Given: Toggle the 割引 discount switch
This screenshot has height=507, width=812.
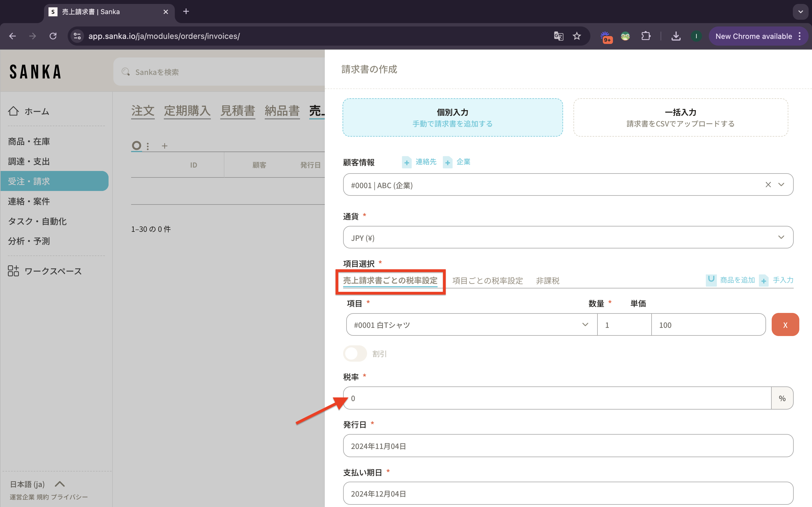Looking at the screenshot, I should [x=355, y=353].
